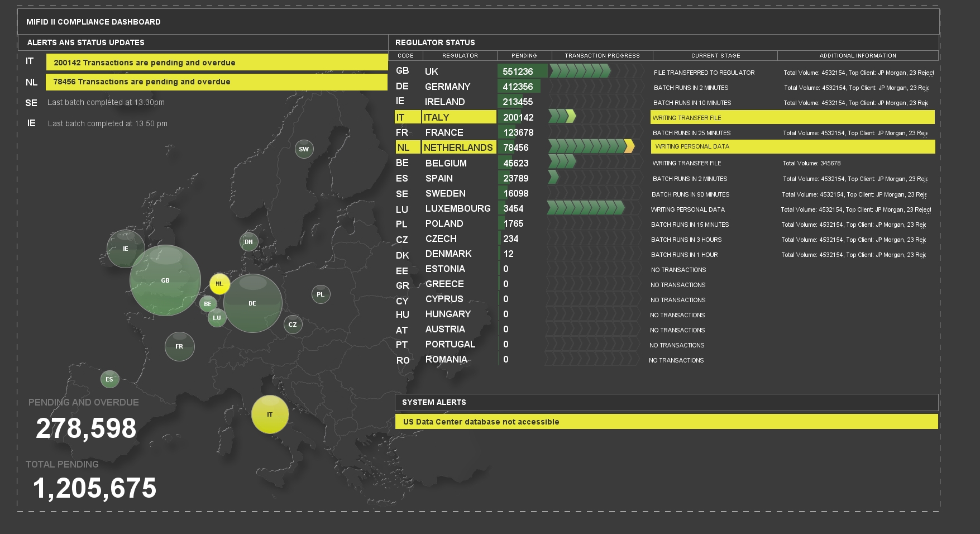Select the GB bubble on the map
The width and height of the screenshot is (980, 534).
165,280
